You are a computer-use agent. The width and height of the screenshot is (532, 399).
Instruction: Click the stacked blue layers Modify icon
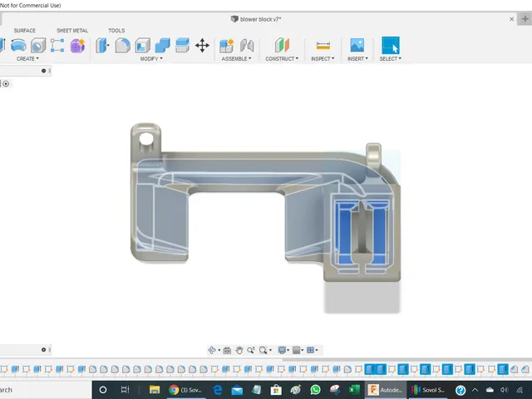pyautogui.click(x=182, y=45)
